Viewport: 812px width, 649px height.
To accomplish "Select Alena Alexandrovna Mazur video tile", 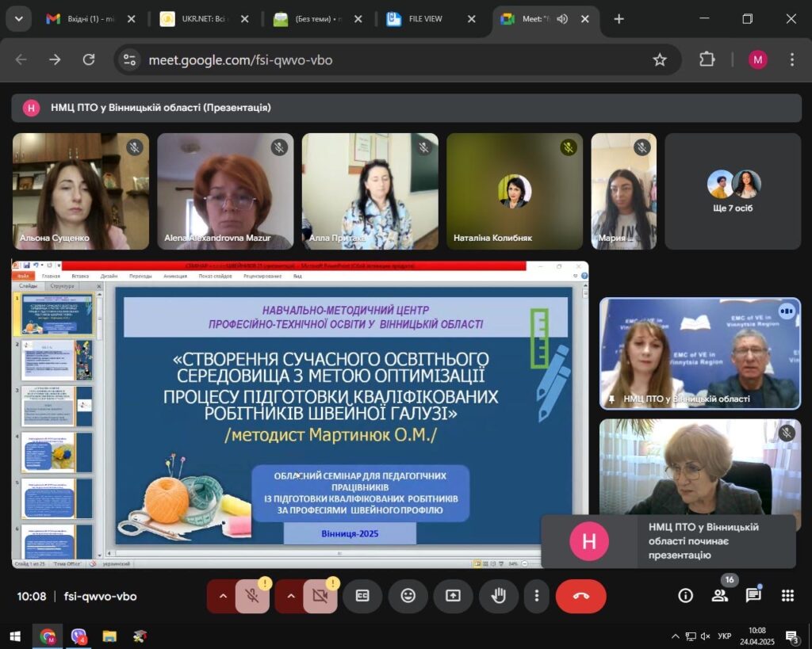I will [x=225, y=192].
